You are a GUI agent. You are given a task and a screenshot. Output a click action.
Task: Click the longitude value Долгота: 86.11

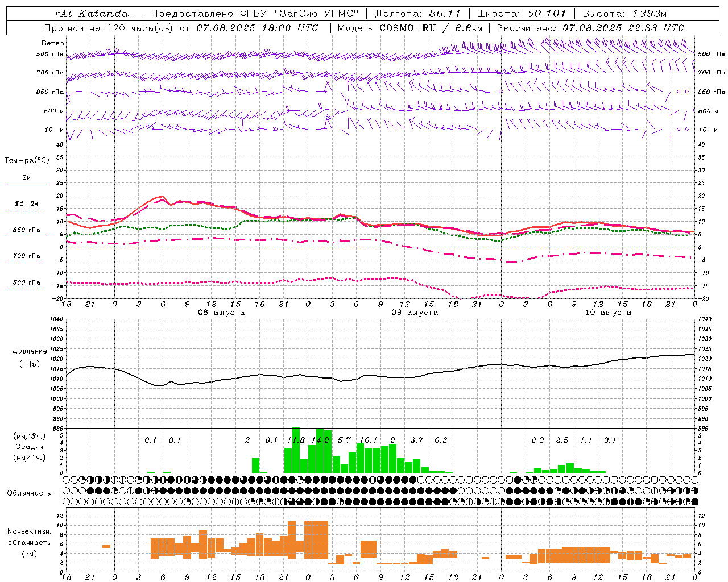click(x=418, y=14)
